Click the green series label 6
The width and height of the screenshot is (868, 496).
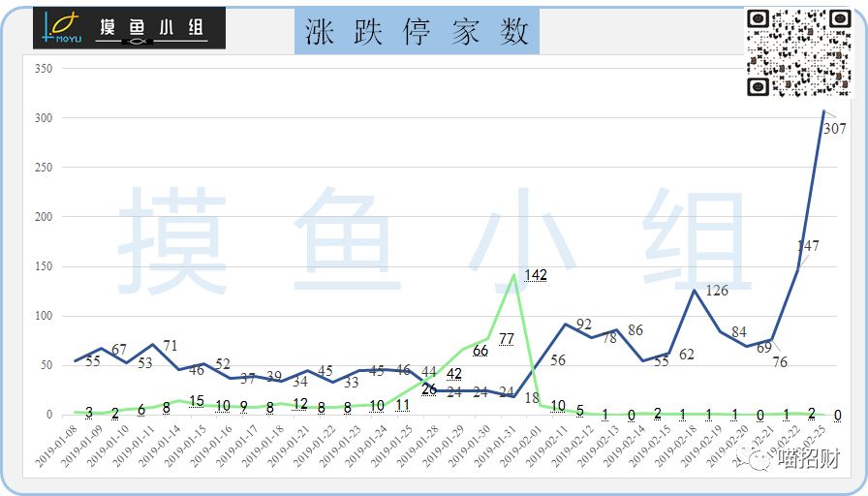click(x=141, y=410)
